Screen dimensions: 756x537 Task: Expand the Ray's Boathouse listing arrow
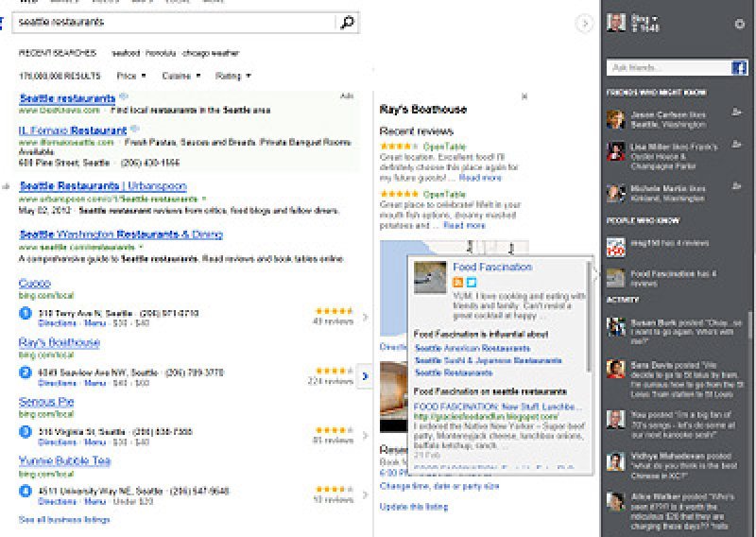pyautogui.click(x=365, y=376)
